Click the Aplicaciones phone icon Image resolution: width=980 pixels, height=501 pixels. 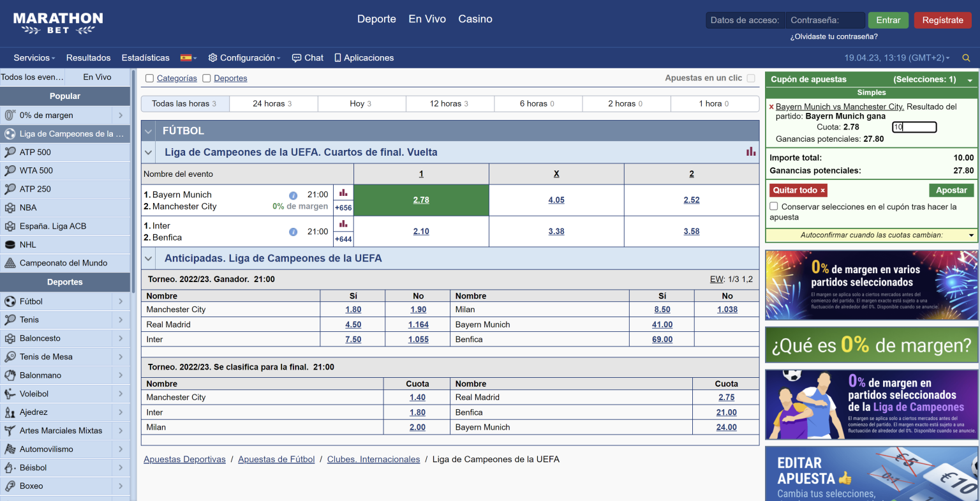click(338, 57)
